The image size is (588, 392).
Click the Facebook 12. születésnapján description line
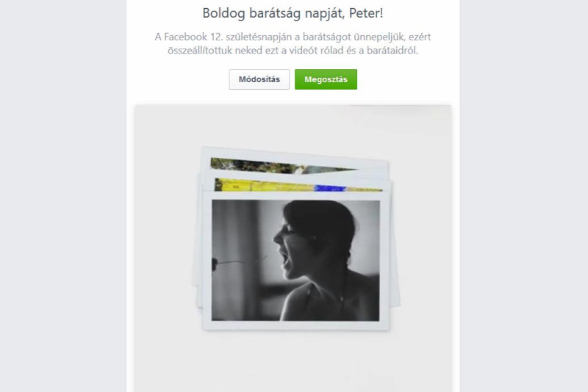[x=293, y=37]
